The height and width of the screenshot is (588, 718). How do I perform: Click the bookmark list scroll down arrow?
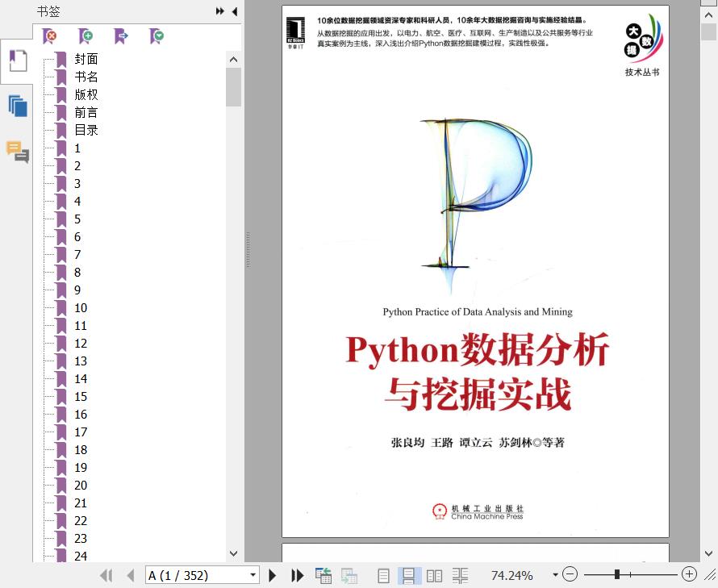(x=233, y=553)
